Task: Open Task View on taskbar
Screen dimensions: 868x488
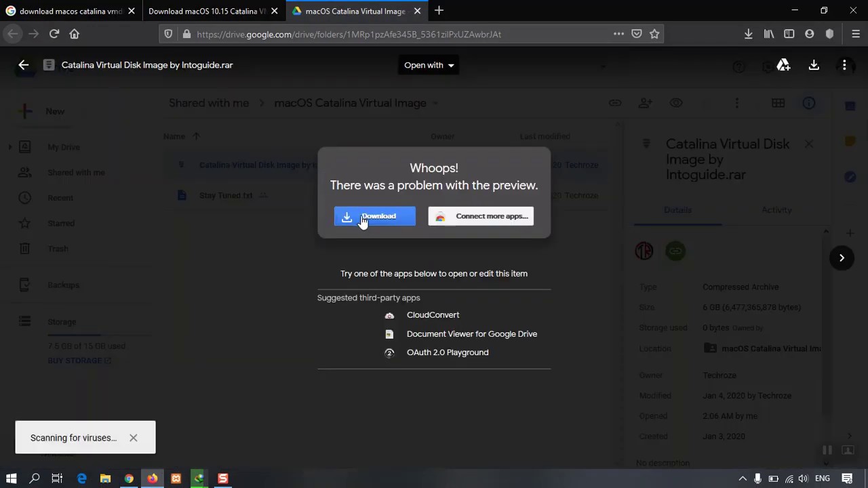Action: click(x=57, y=479)
